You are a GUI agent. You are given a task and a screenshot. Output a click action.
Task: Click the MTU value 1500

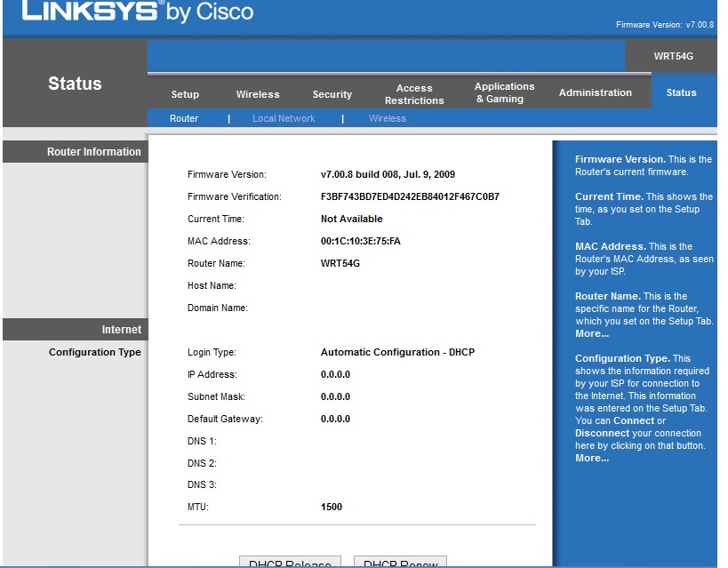331,507
